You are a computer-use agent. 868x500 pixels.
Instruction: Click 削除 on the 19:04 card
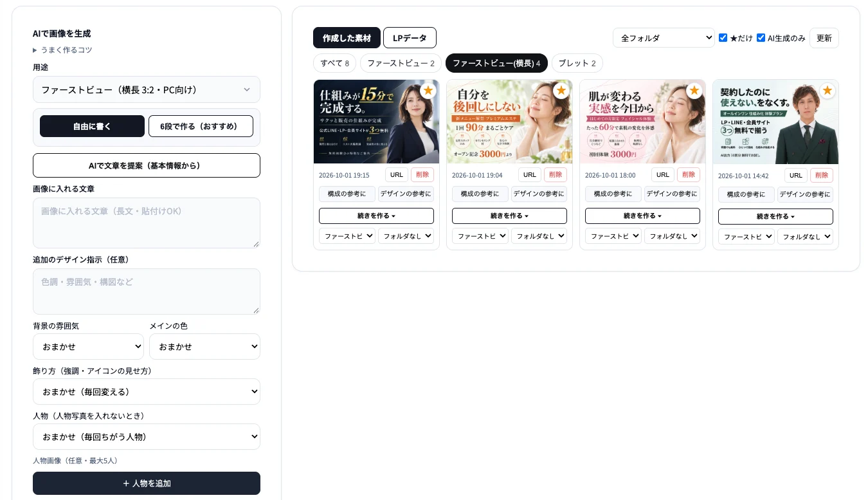coord(556,174)
